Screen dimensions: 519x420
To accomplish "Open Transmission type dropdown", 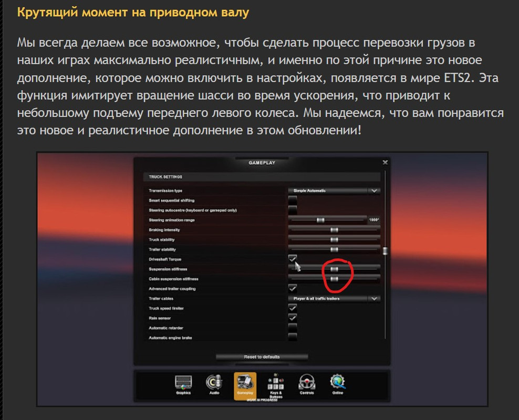I will coord(334,191).
